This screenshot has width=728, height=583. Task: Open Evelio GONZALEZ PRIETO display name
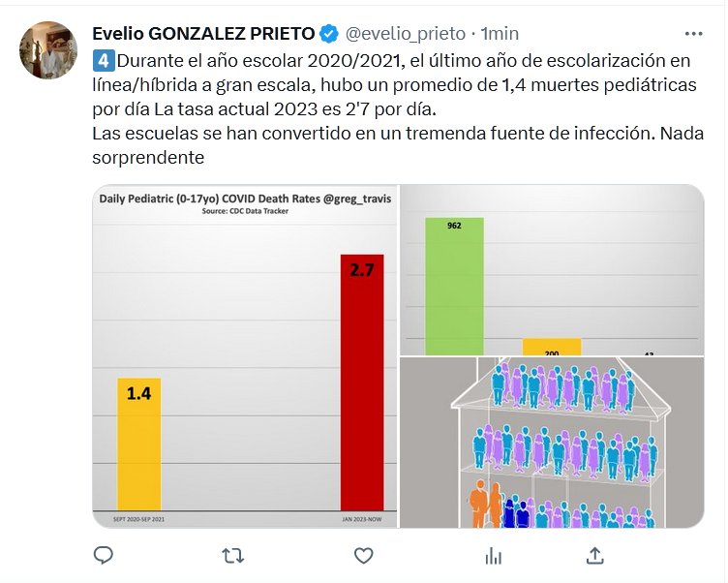(x=202, y=35)
